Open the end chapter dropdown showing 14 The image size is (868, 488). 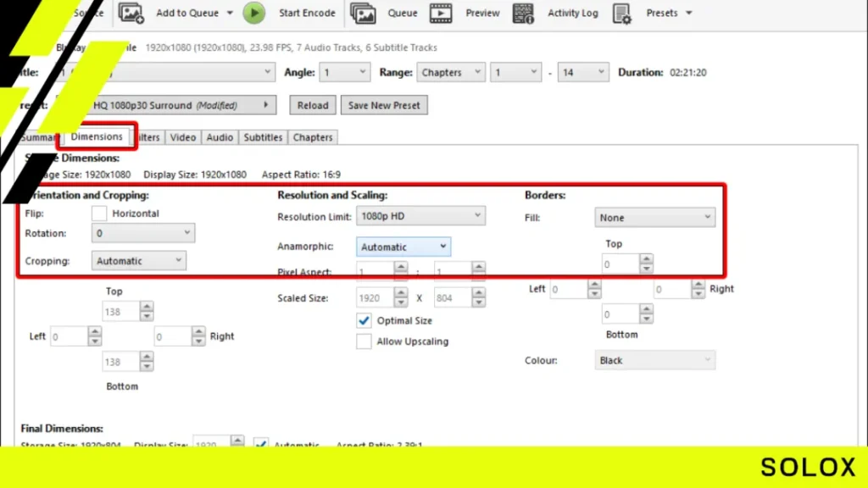[583, 72]
